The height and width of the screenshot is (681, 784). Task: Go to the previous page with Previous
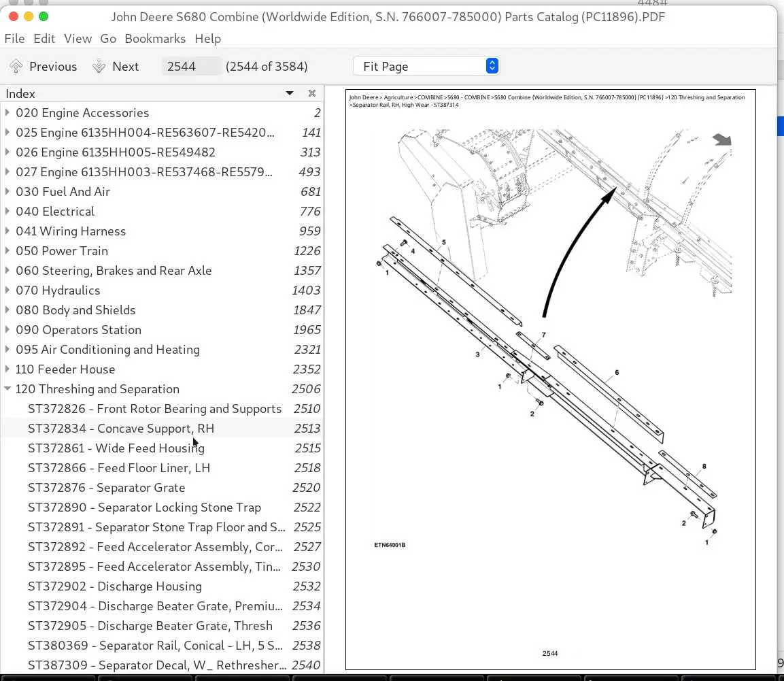point(43,67)
